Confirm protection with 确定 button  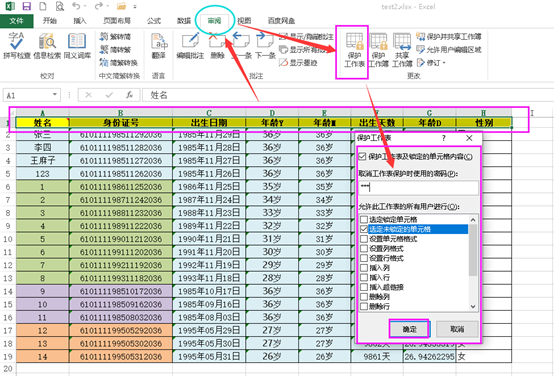pos(409,329)
